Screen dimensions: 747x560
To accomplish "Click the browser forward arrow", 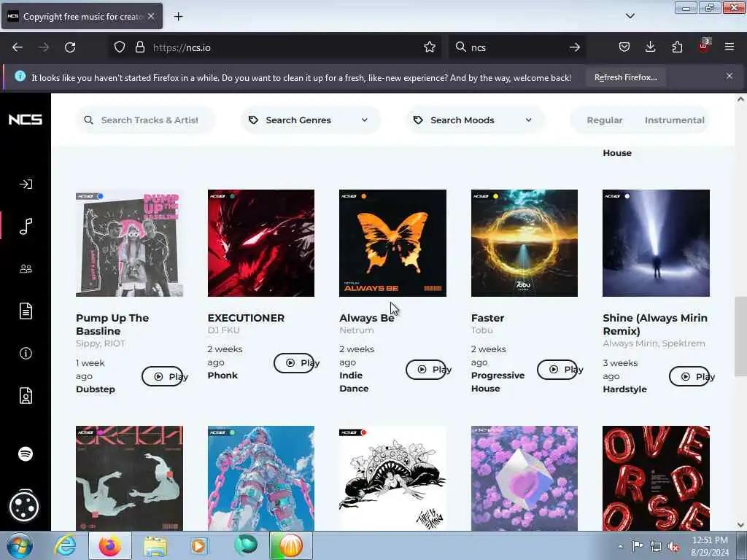I will 44,47.
